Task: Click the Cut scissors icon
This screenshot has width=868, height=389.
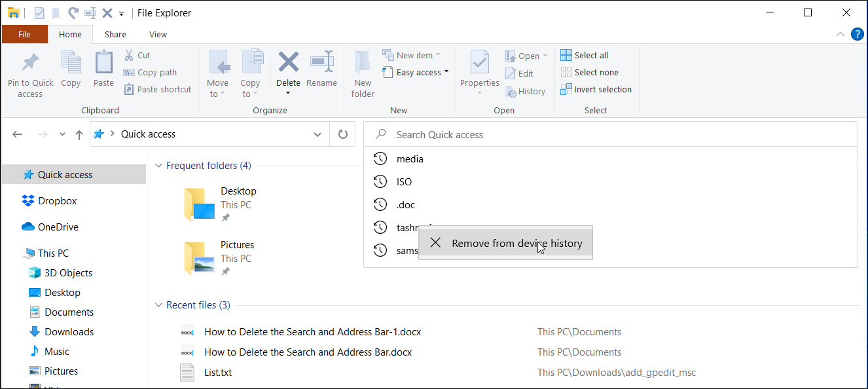Action: pos(129,56)
